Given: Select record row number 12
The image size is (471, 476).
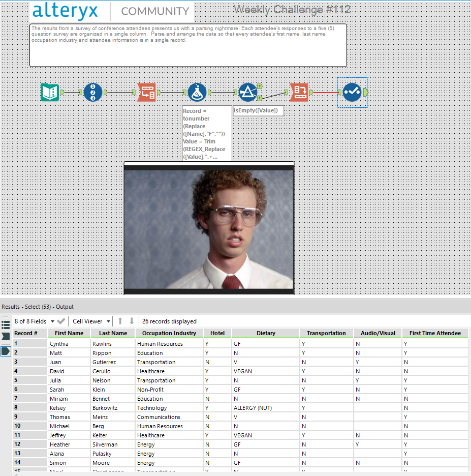Looking at the screenshot, I should coord(29,444).
